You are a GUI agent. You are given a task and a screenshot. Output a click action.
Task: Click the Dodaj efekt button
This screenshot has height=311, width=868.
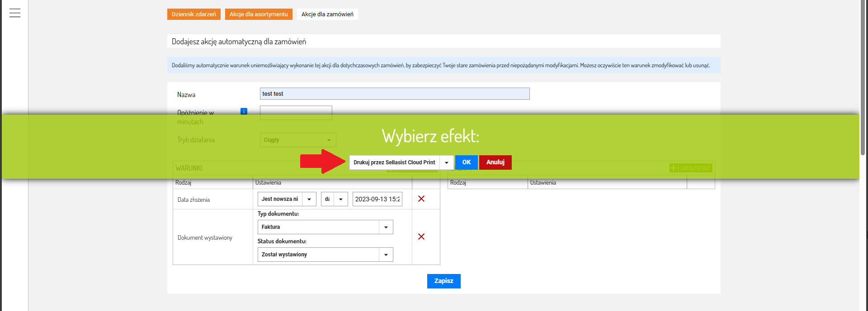(x=691, y=168)
